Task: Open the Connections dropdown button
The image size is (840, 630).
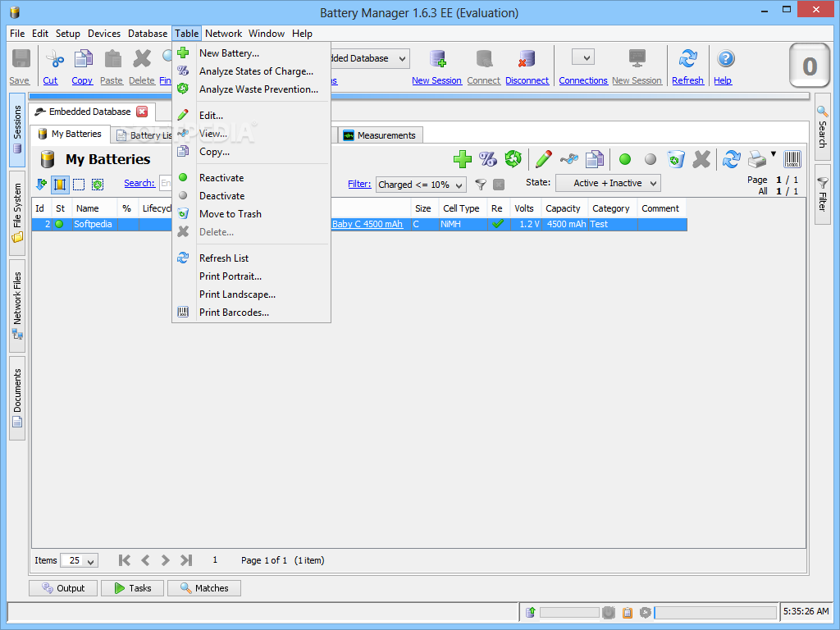Action: point(583,57)
